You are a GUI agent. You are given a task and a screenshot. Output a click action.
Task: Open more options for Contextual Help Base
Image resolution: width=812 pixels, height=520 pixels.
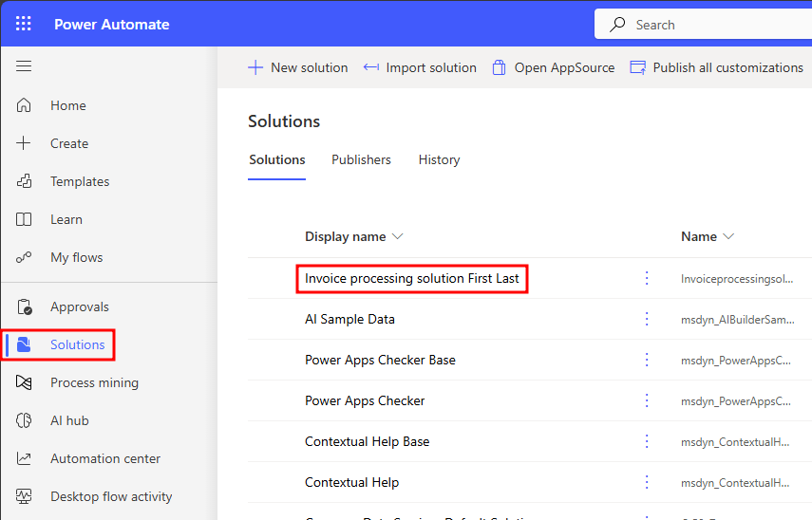tap(647, 441)
